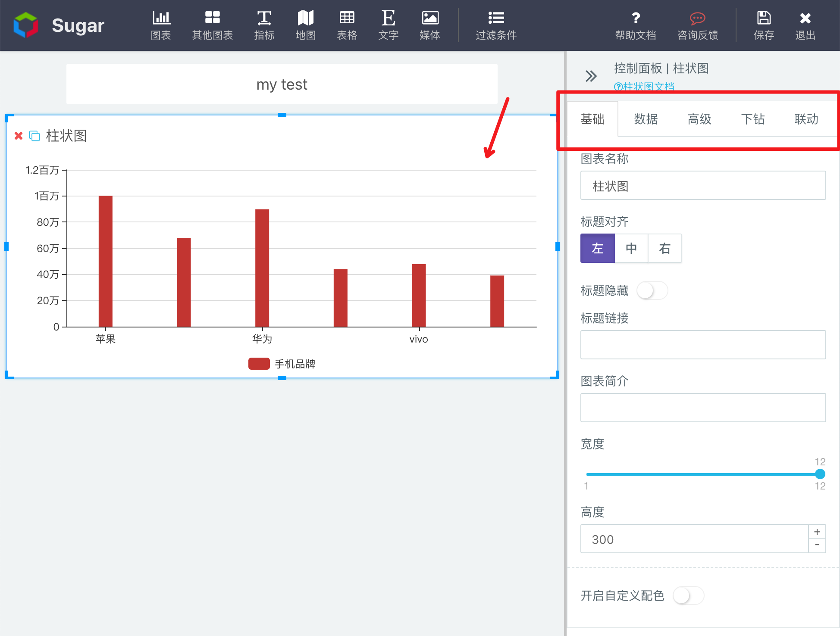Viewport: 840px width, 636px height.
Task: Toggle the 标题隐藏 switch
Action: (x=652, y=290)
